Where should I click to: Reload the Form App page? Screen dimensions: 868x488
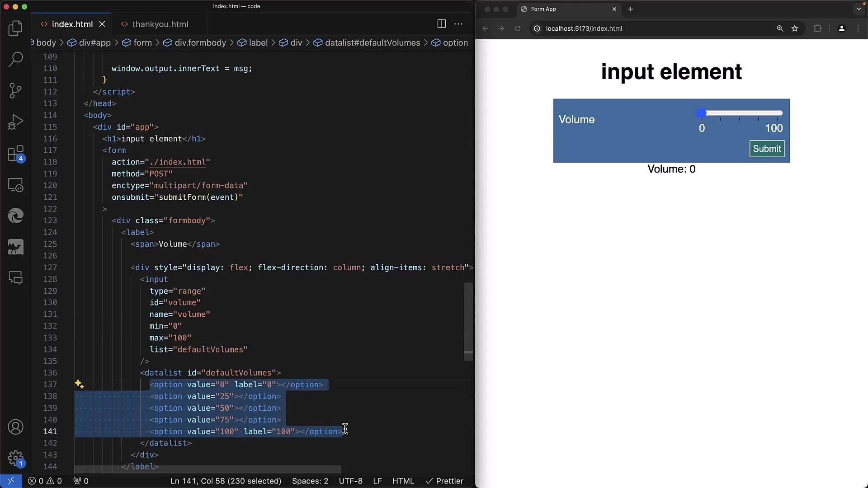pyautogui.click(x=518, y=28)
